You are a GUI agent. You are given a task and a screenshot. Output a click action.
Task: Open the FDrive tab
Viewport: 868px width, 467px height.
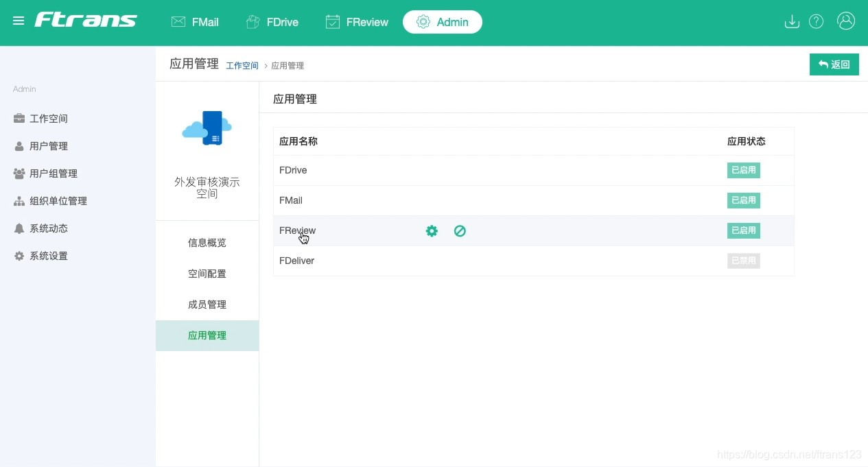click(272, 22)
